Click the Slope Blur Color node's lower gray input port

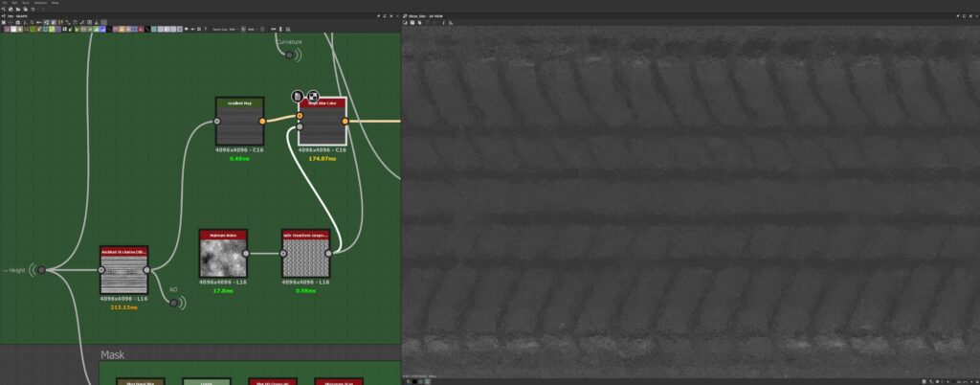click(x=300, y=126)
